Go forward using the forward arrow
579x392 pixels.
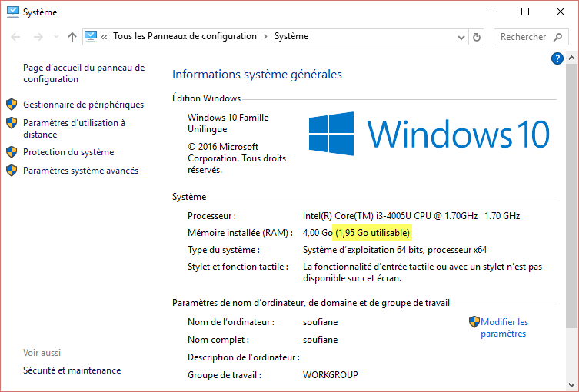(38, 37)
